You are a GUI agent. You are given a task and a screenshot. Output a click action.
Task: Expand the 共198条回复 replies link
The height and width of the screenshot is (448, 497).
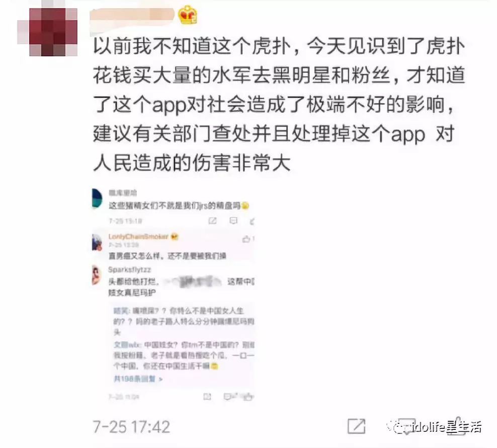tap(138, 379)
